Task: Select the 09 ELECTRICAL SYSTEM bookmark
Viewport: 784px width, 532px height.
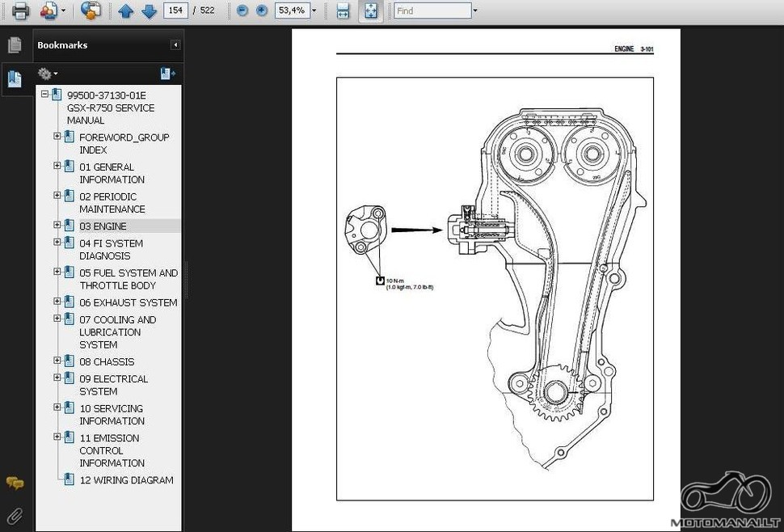Action: tap(113, 385)
